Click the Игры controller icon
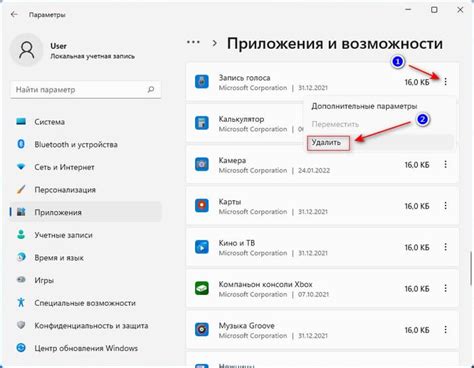 point(21,280)
